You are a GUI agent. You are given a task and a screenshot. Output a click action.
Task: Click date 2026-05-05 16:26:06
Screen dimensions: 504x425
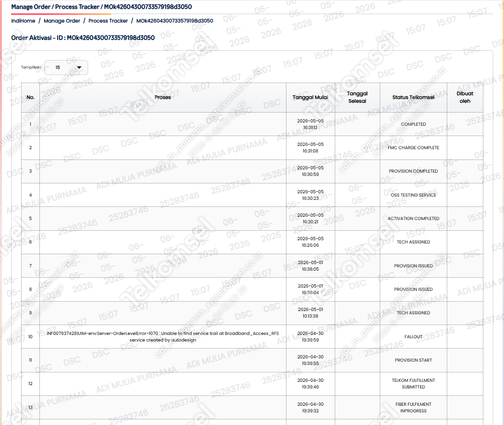pos(310,242)
